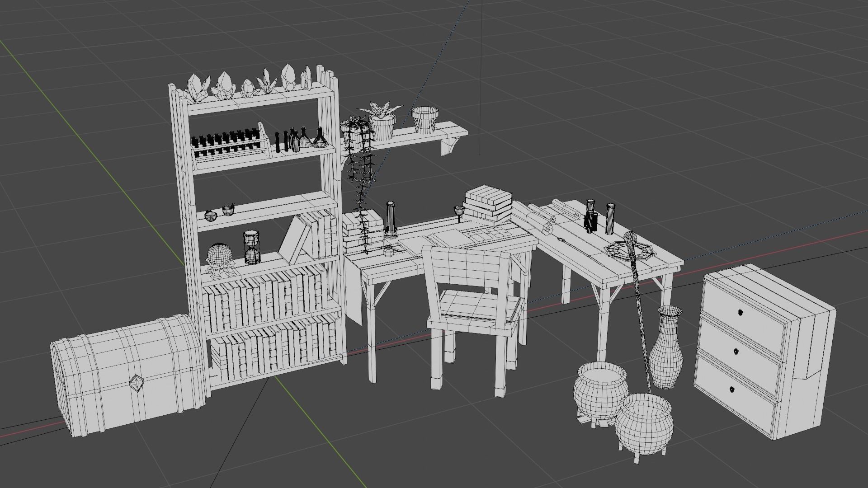Click the stack of books on the desk corner

[x=488, y=206]
